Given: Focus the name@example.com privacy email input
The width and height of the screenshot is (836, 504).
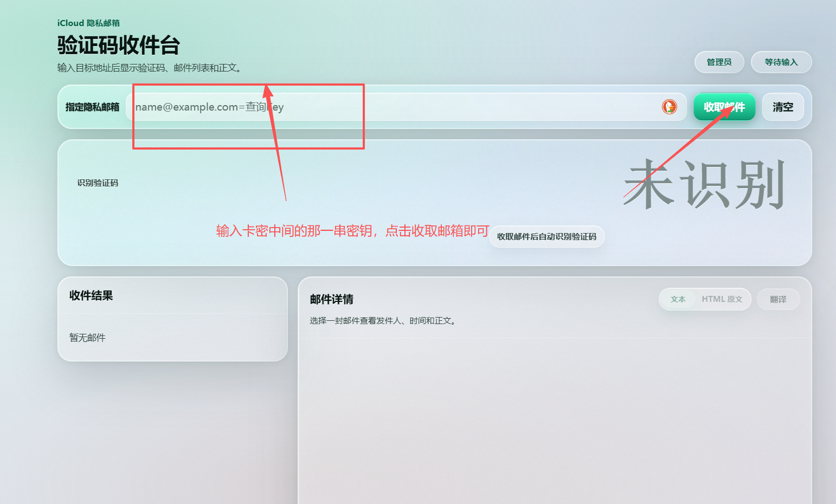Looking at the screenshot, I should pyautogui.click(x=406, y=107).
